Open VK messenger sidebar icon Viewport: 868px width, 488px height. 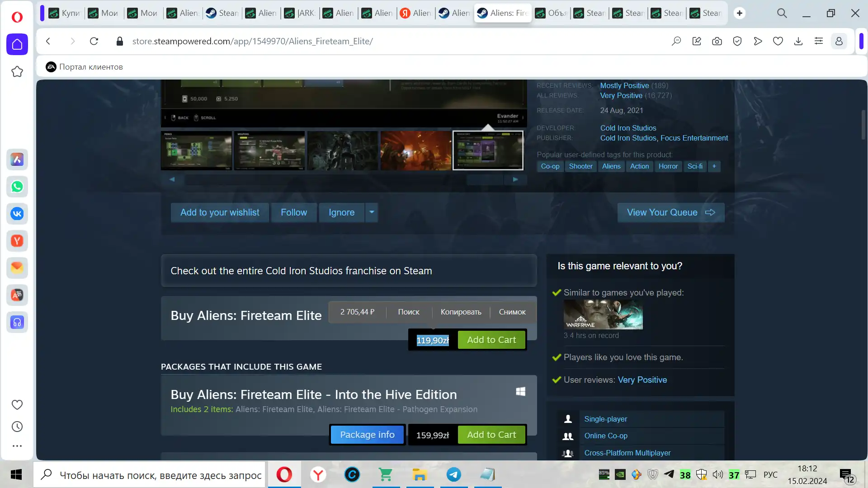coord(17,214)
